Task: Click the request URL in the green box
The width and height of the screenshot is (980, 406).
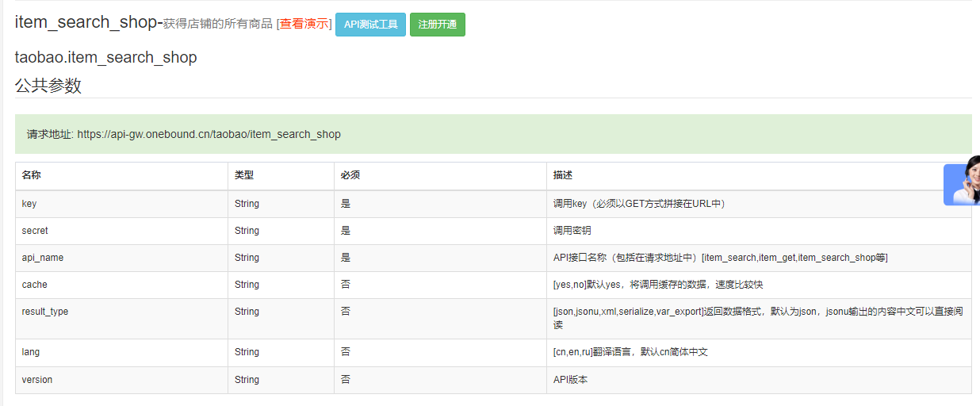Action: pos(209,134)
